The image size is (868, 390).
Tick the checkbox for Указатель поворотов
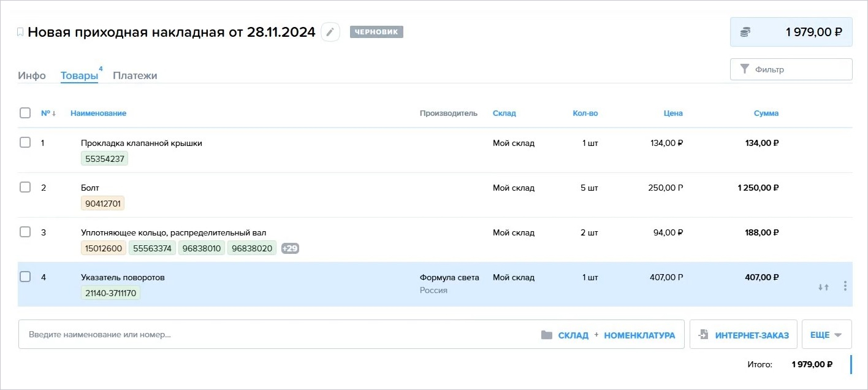[25, 277]
